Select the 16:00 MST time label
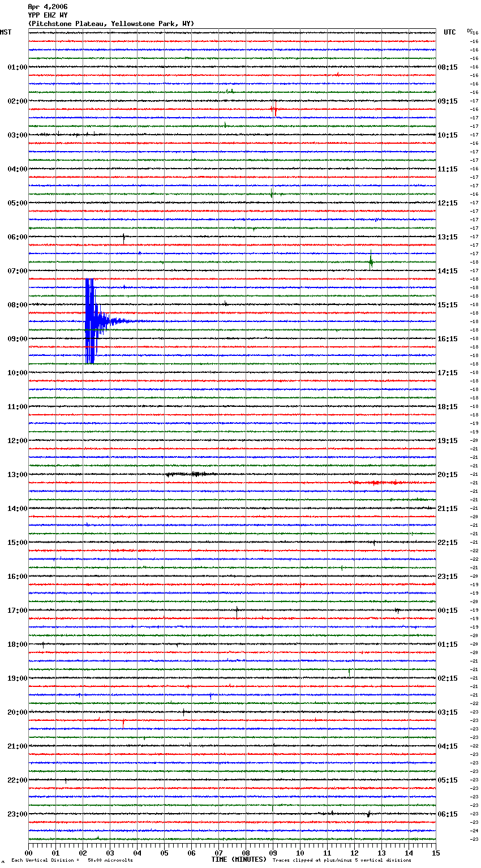Screen dimensions: 481x868 pos(18,577)
